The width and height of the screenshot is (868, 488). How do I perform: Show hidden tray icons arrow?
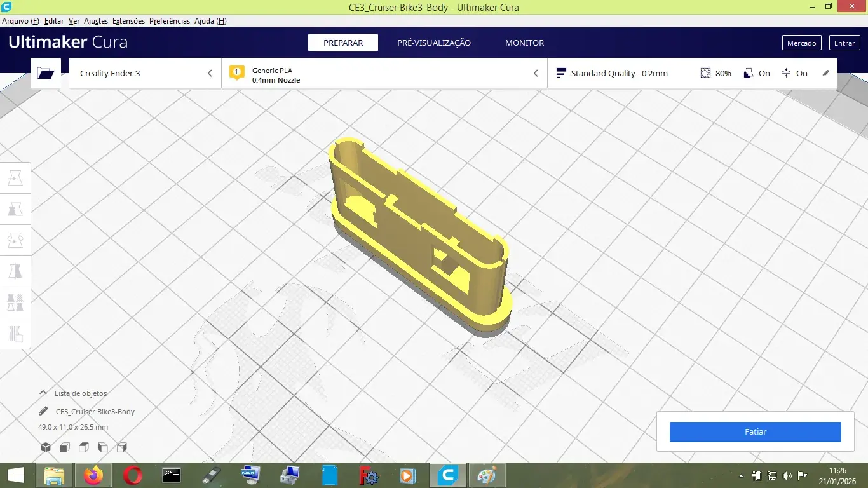pos(741,476)
